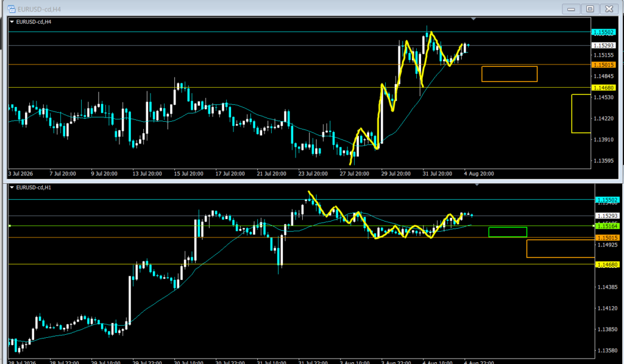Select the green rectangle object on H1 chart
The image size is (624, 364).
click(508, 232)
